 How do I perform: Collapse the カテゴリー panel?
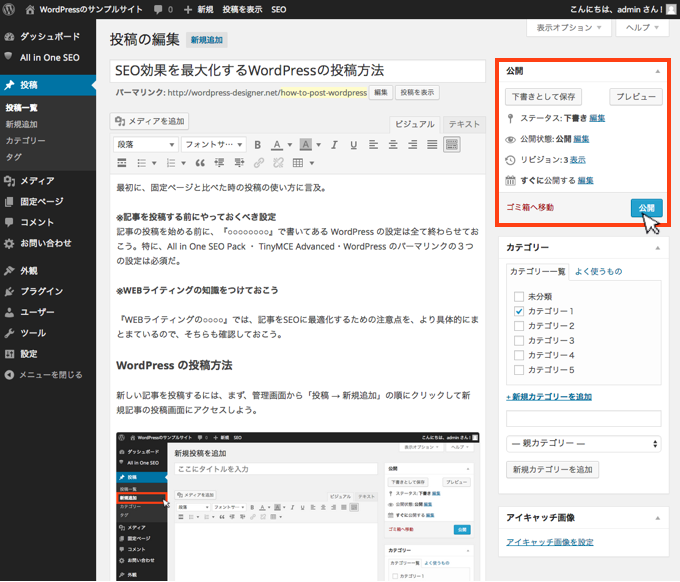pyautogui.click(x=657, y=248)
